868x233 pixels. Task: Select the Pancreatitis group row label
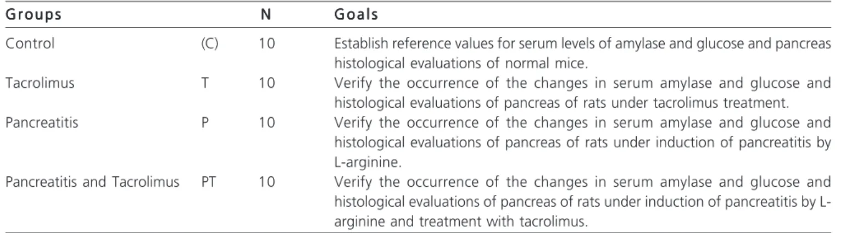(42, 122)
